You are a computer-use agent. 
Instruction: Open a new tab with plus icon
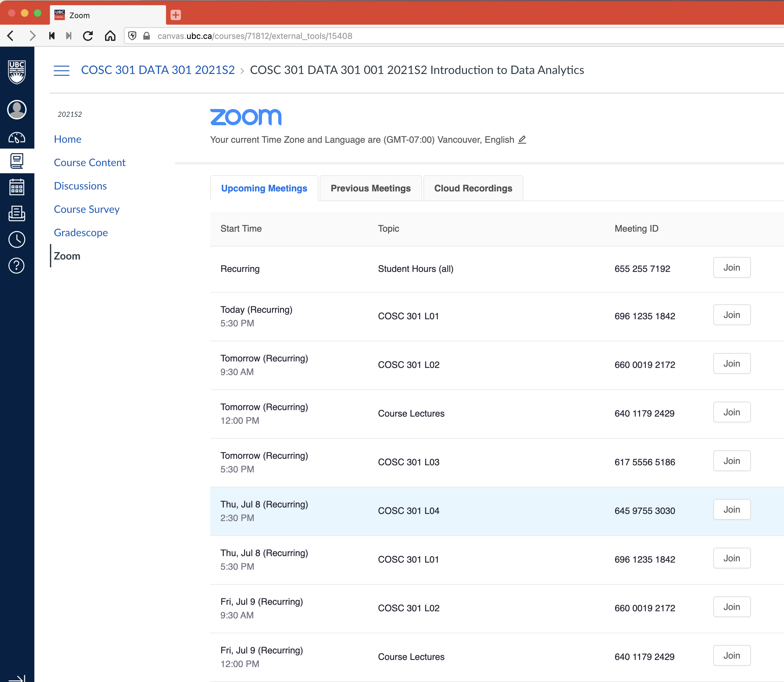pyautogui.click(x=176, y=15)
